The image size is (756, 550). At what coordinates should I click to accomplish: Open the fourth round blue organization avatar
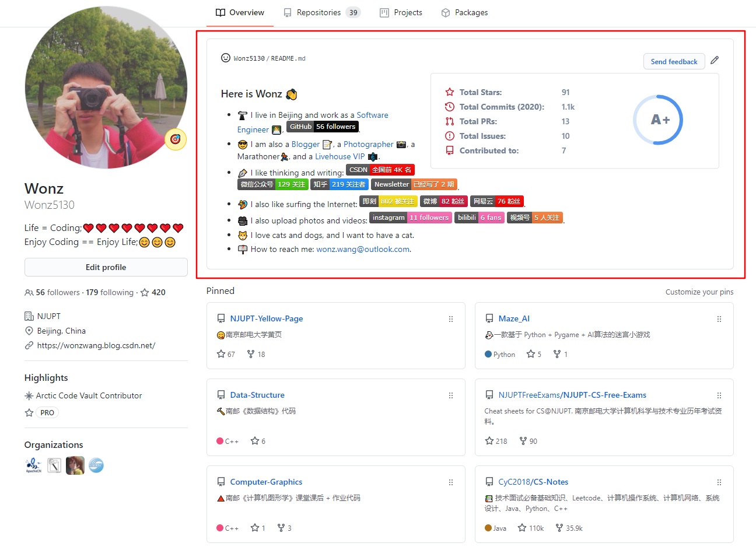click(96, 465)
